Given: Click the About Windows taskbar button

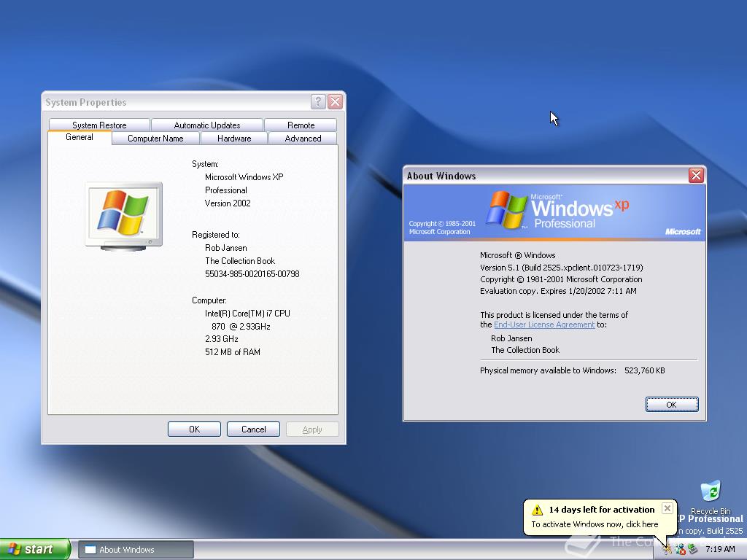Looking at the screenshot, I should [136, 550].
